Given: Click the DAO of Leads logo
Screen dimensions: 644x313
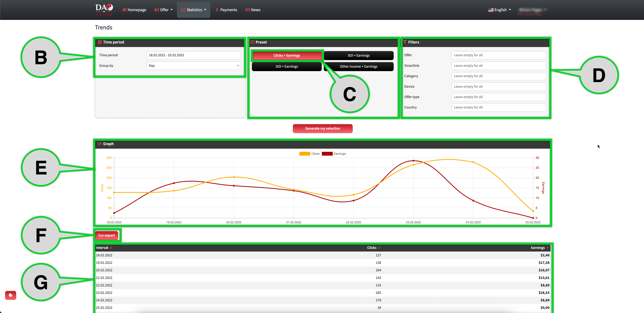Looking at the screenshot, I should [x=104, y=10].
